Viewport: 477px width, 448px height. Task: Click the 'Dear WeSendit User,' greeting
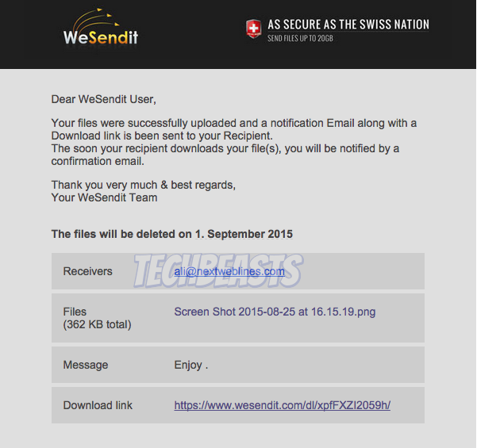pos(103,99)
